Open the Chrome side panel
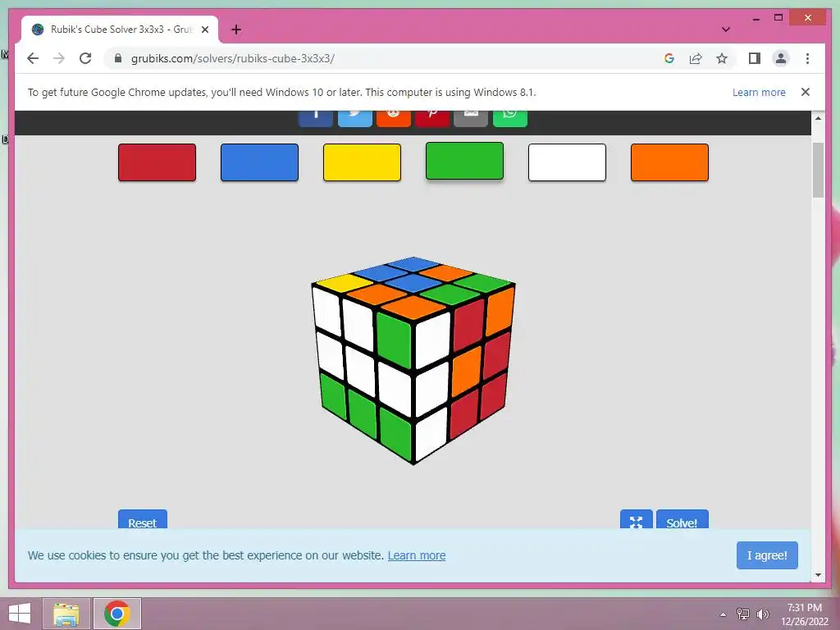Viewport: 840px width, 630px height. pyautogui.click(x=755, y=58)
